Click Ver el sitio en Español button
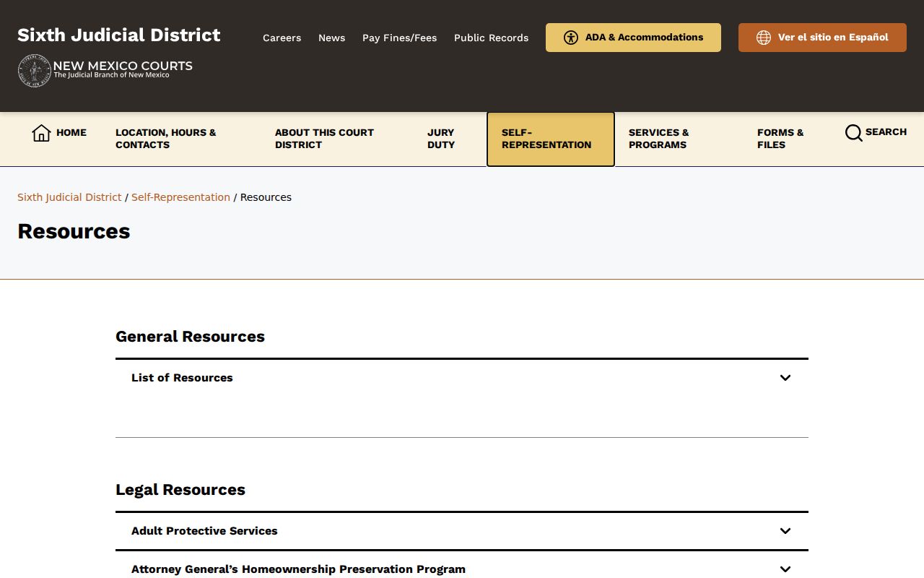Screen dimensions: 924x578 [x=822, y=38]
